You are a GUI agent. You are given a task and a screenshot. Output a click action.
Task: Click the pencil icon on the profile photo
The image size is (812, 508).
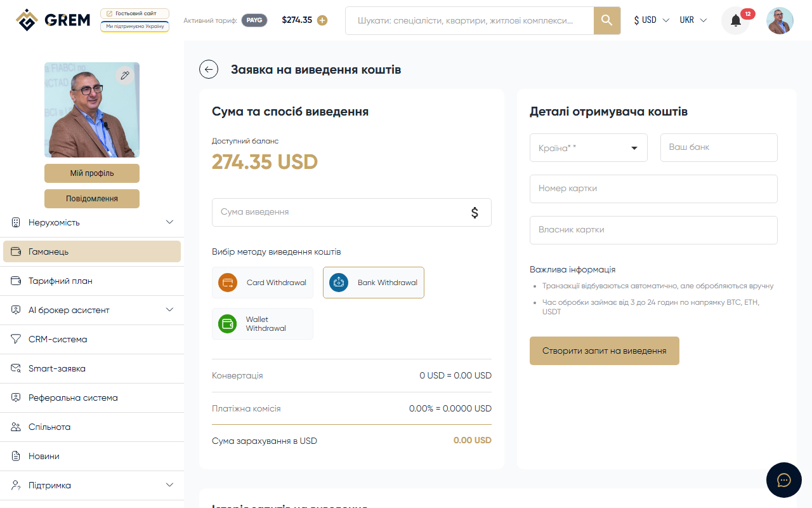[x=125, y=75]
